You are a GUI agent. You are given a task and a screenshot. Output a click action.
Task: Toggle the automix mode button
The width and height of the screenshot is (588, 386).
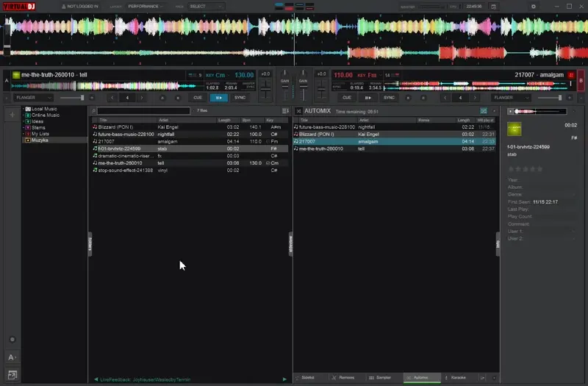pyautogui.click(x=484, y=111)
